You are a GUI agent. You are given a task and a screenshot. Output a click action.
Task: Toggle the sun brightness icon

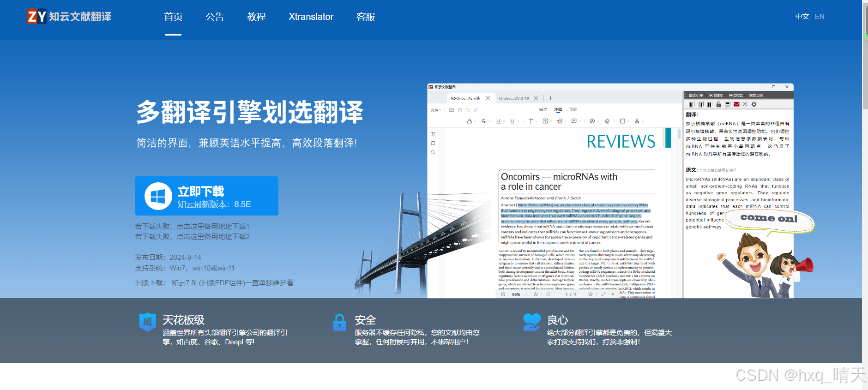(745, 104)
